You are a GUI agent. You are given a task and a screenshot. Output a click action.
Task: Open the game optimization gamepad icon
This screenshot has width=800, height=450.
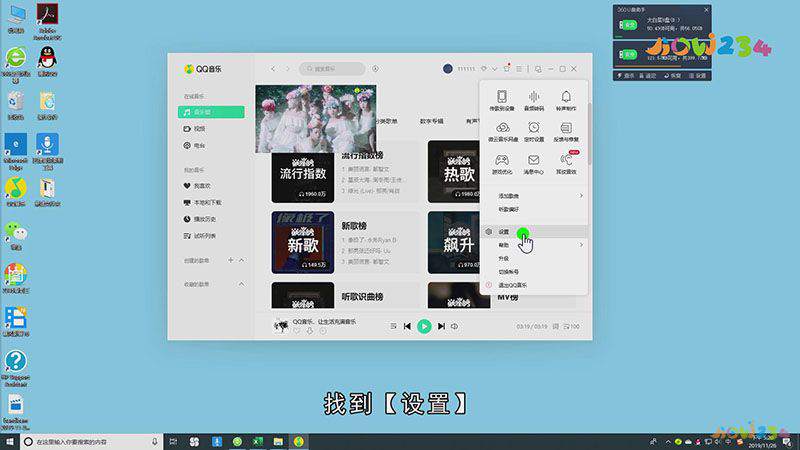502,164
